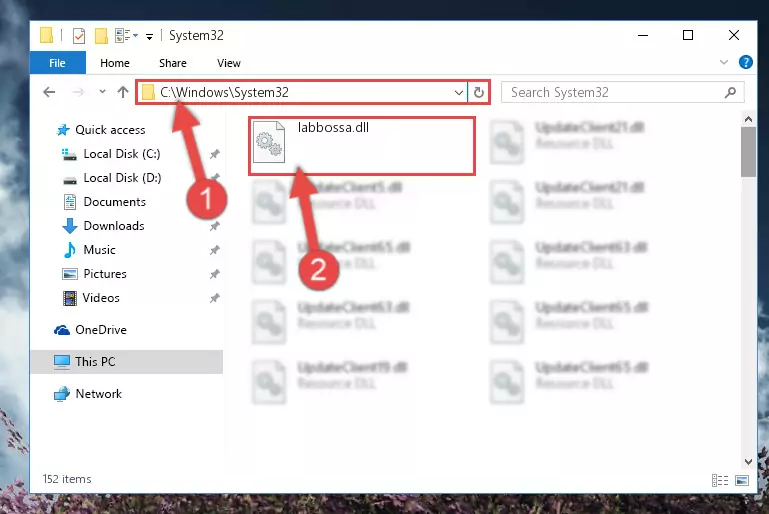Open Music in the navigation pane
769x514 pixels.
[99, 250]
